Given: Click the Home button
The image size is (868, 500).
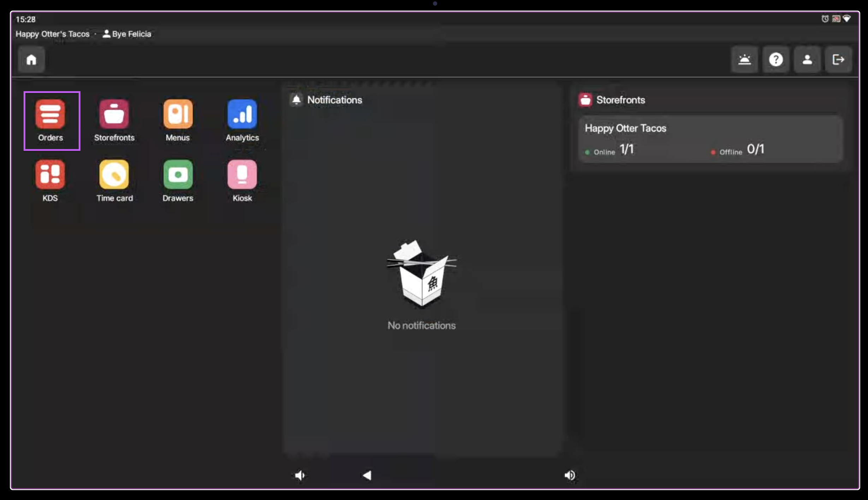Looking at the screenshot, I should click(x=31, y=60).
